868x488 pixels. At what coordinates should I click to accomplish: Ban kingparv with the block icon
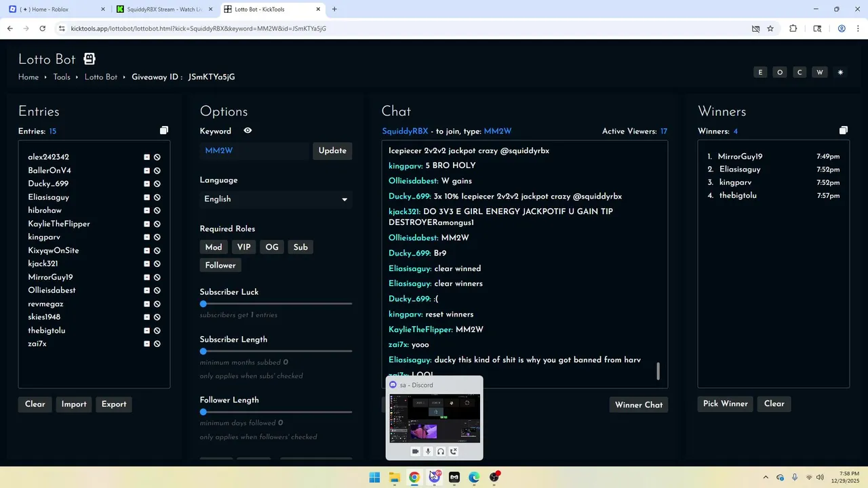pyautogui.click(x=157, y=237)
